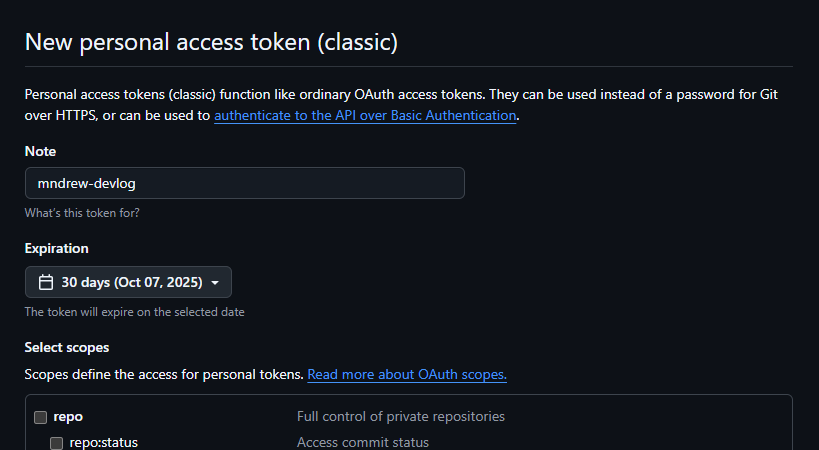Click the repo:status scope label
This screenshot has width=819, height=450.
(x=104, y=443)
